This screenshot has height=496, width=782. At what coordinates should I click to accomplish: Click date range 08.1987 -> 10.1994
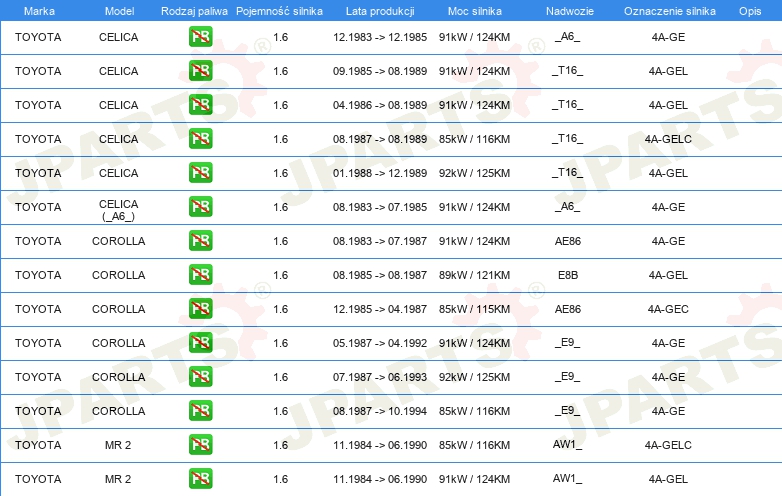pyautogui.click(x=380, y=411)
